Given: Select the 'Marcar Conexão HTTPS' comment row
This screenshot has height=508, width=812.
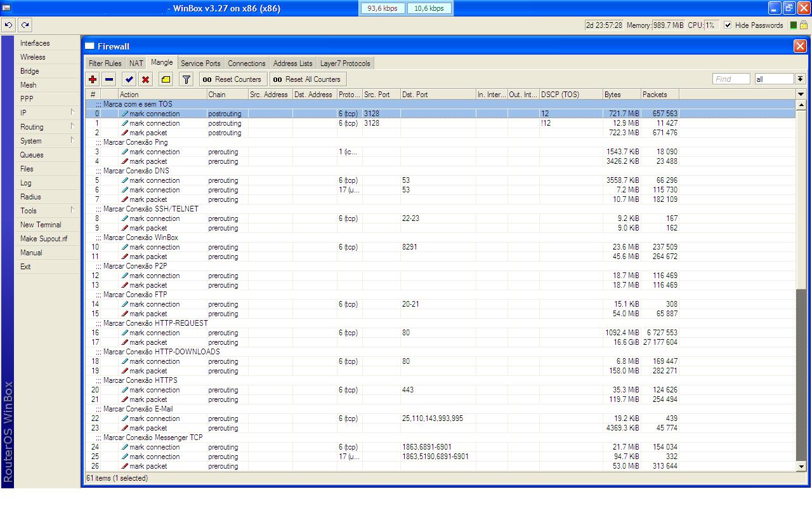Looking at the screenshot, I should pyautogui.click(x=440, y=380).
